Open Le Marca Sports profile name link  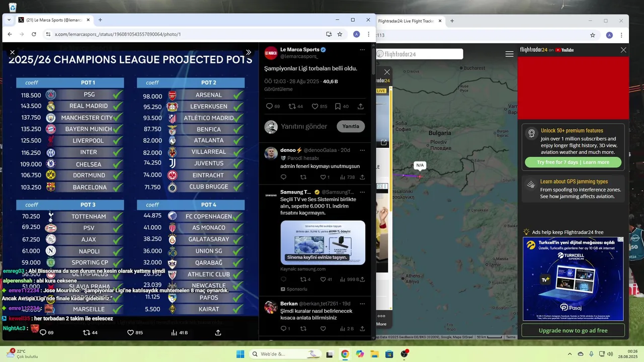[x=300, y=50]
